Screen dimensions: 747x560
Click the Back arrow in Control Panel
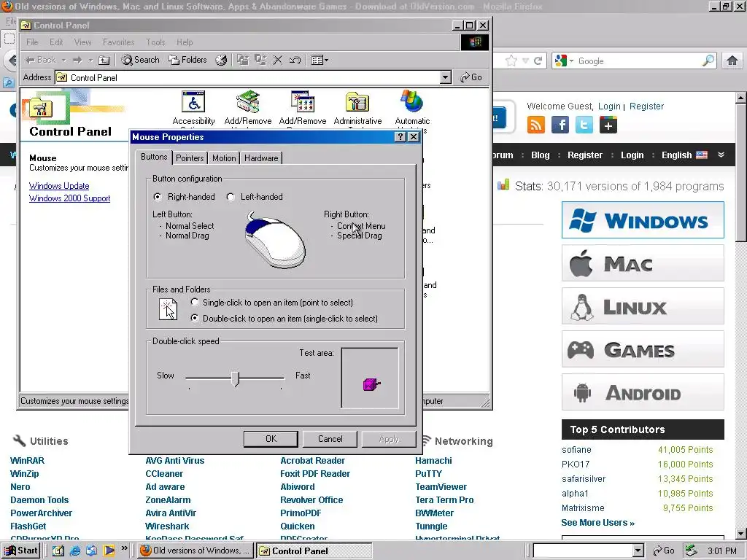pos(41,60)
